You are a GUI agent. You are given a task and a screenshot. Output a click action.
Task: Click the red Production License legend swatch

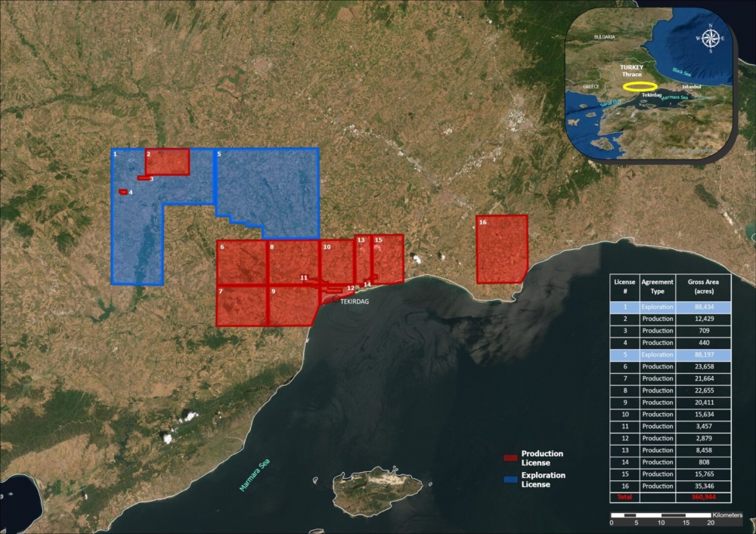click(511, 458)
